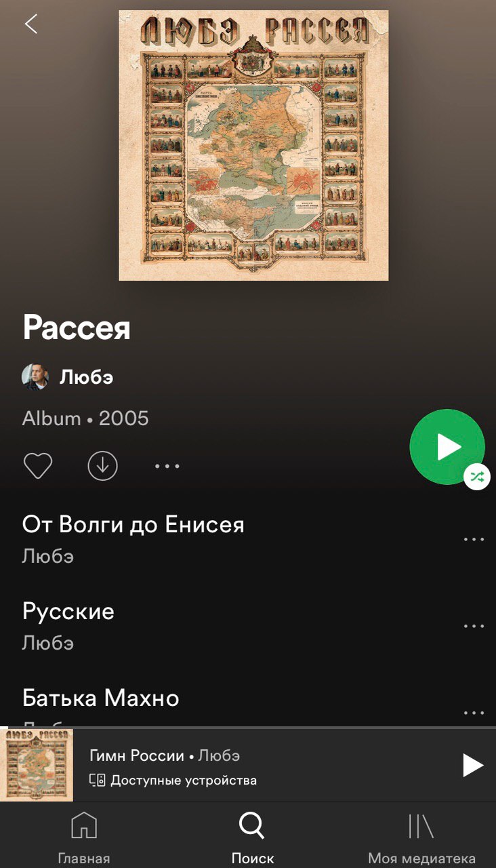Tap the back arrow at top left
The height and width of the screenshot is (868, 496).
point(31,24)
